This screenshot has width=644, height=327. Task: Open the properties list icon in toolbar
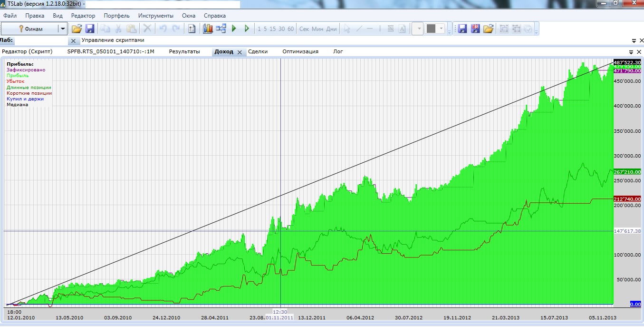tap(192, 29)
